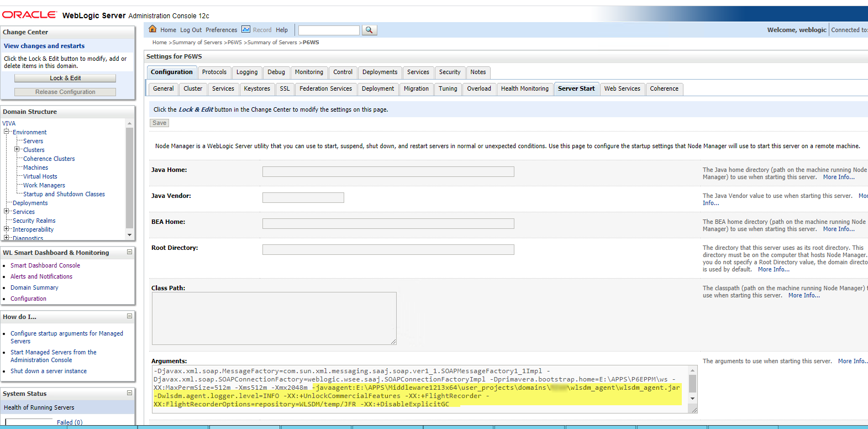Click the Domain Structure tree scrollbar
This screenshot has height=429, width=868.
130,179
